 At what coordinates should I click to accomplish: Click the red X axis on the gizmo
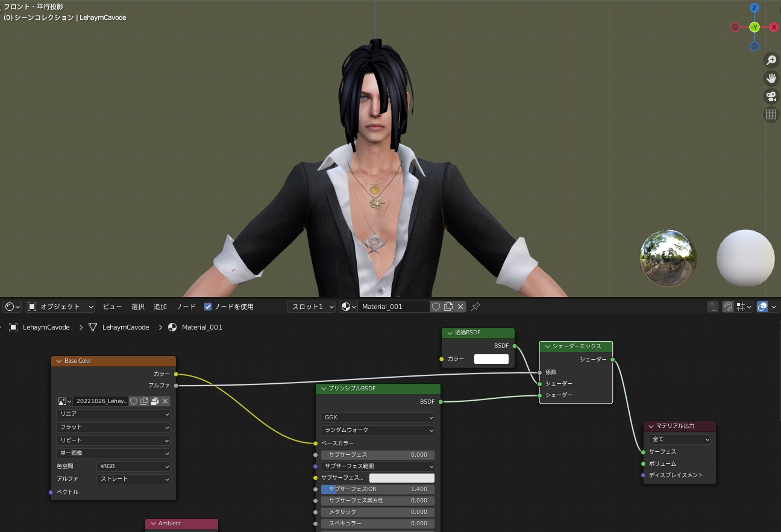point(774,27)
